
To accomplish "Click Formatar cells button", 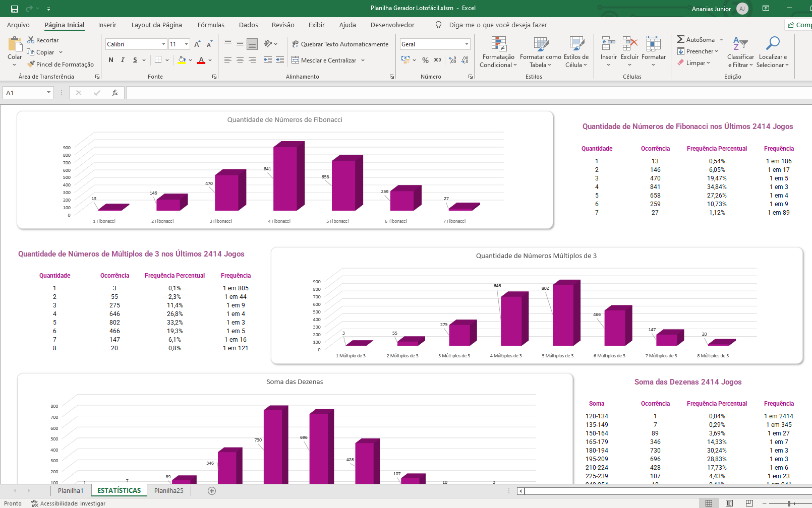I will pos(654,52).
